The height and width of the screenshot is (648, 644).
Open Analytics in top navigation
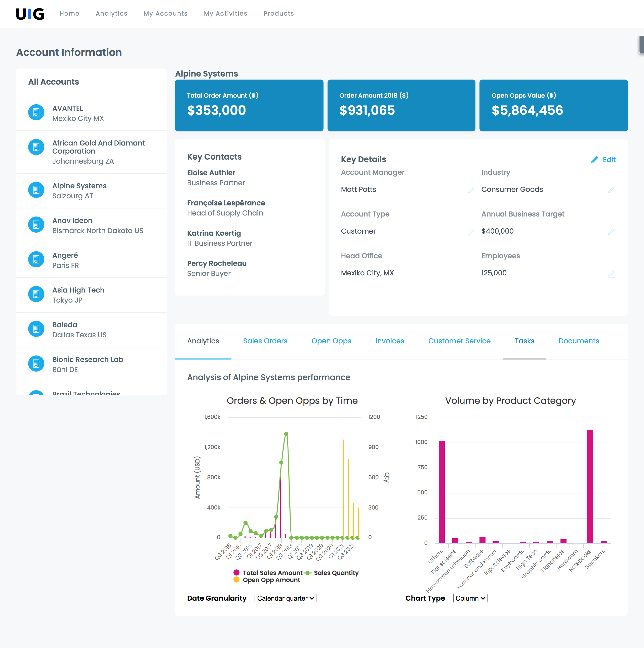pos(112,13)
